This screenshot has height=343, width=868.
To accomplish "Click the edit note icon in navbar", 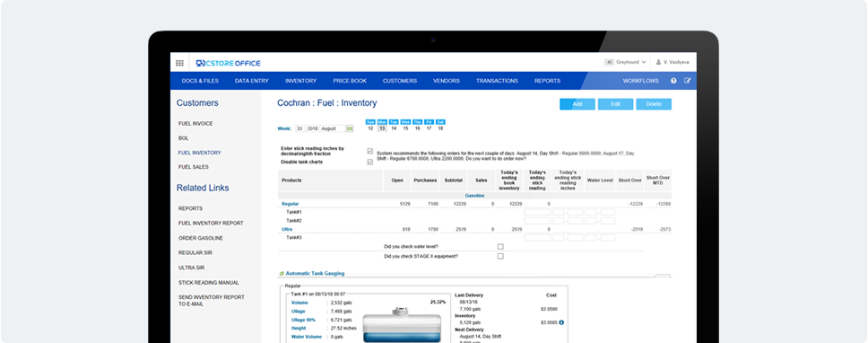I will coord(688,81).
